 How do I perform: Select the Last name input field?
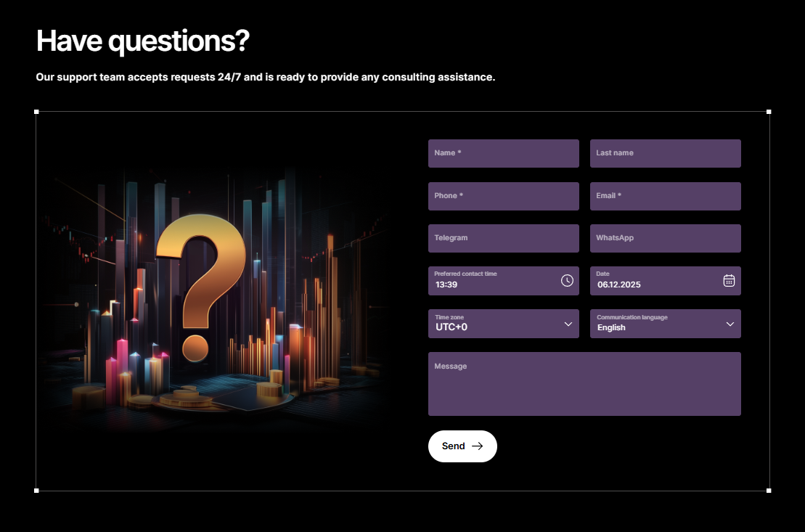665,154
